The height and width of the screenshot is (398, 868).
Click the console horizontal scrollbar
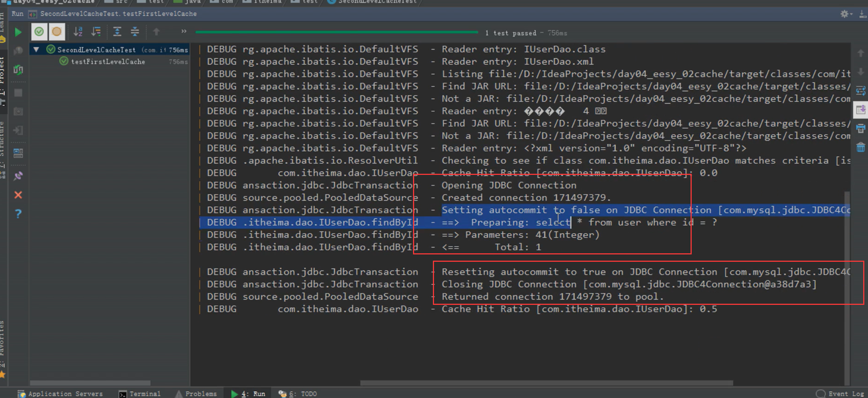click(x=546, y=383)
